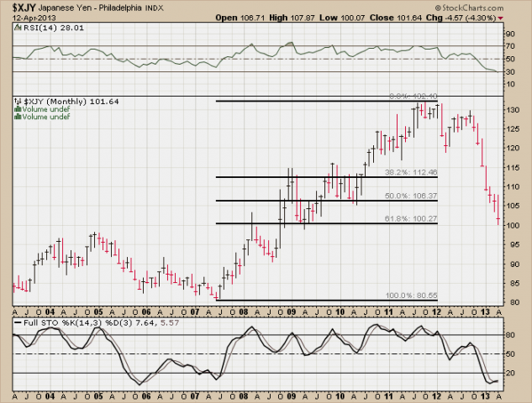Click the 04 year label under the price chart

tap(50, 311)
